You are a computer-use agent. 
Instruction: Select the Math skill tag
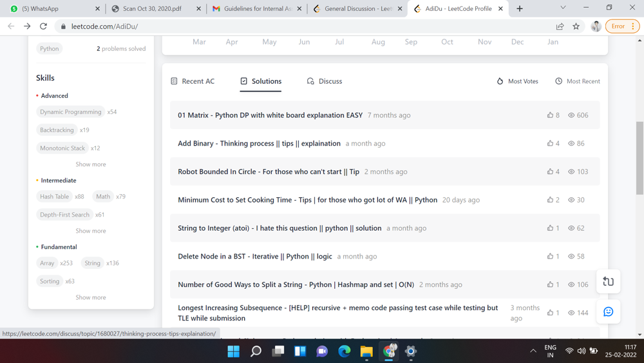103,197
